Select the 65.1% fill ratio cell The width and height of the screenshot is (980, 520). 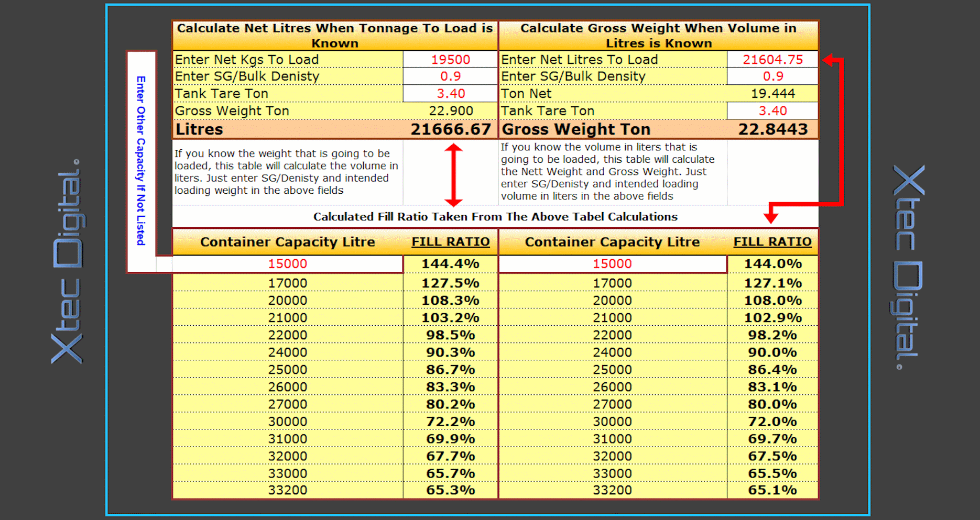click(x=773, y=490)
